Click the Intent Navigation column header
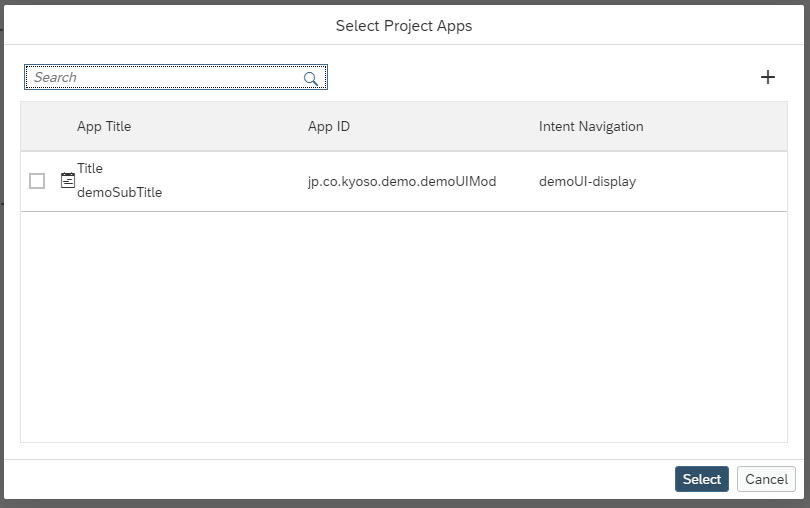 (x=591, y=126)
